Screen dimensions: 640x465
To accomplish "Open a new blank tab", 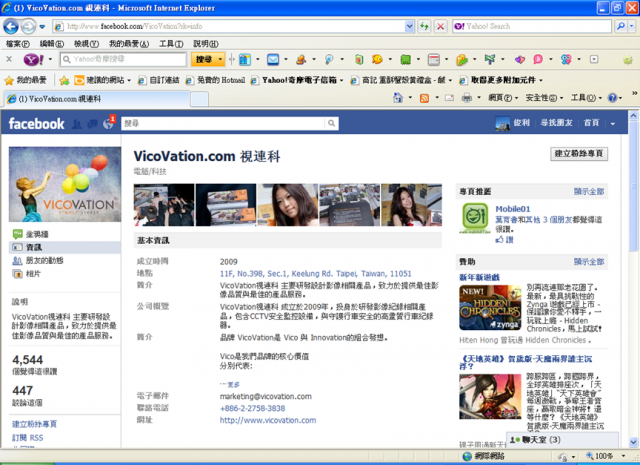I will [x=199, y=99].
